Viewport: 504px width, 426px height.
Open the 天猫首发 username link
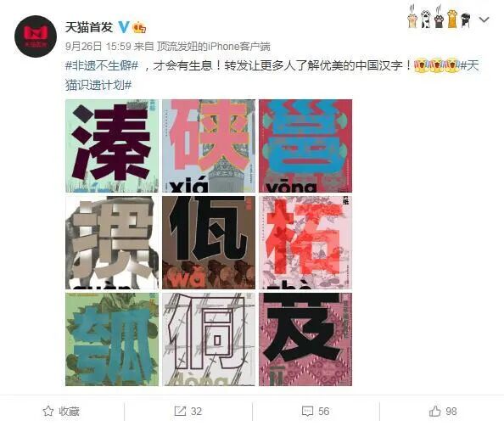(89, 27)
